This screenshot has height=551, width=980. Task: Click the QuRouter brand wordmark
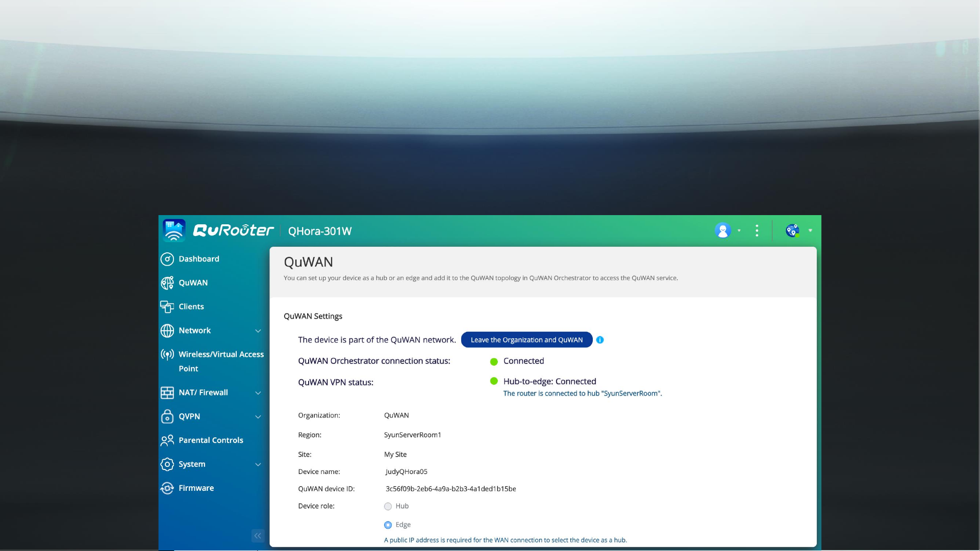click(x=234, y=230)
